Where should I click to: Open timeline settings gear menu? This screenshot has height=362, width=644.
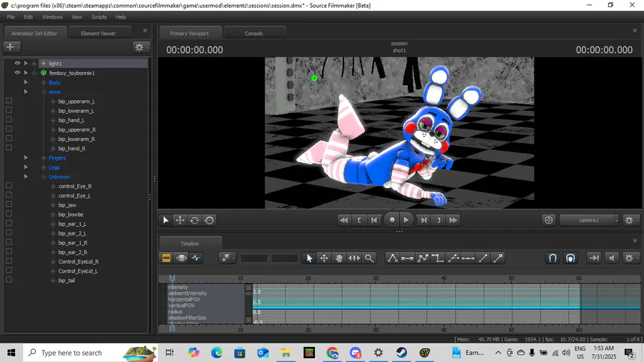pyautogui.click(x=629, y=258)
